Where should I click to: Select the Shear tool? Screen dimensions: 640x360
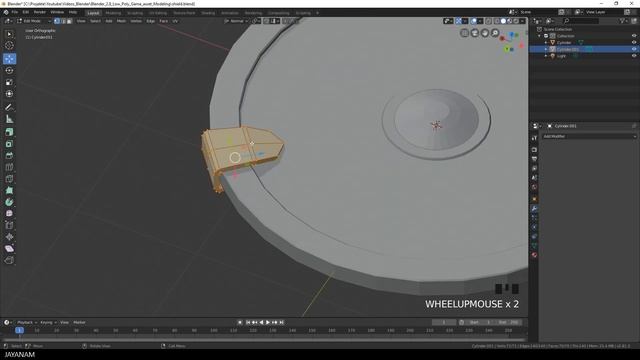pos(9,249)
